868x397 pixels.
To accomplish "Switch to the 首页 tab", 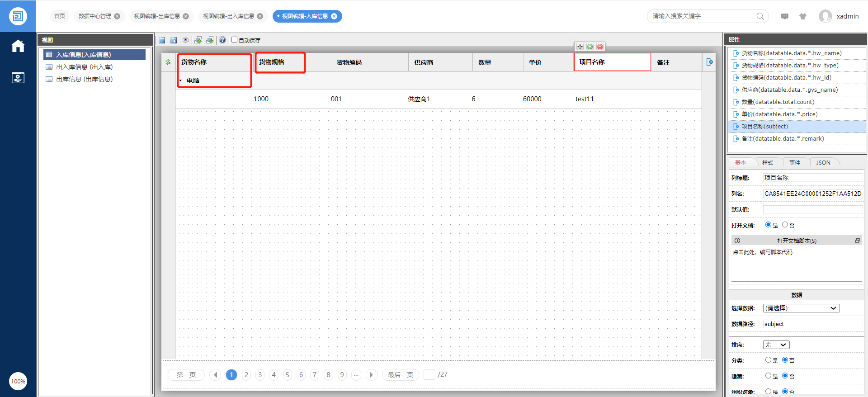I will pos(60,16).
